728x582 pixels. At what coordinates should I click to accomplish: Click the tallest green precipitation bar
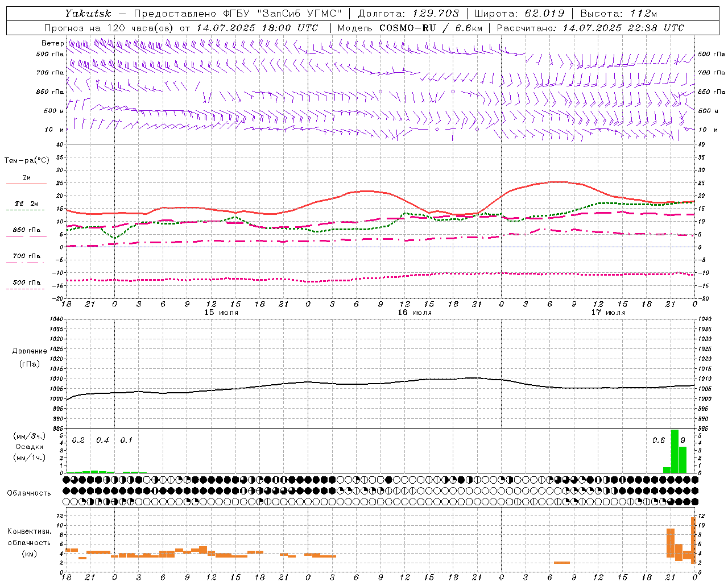click(675, 451)
